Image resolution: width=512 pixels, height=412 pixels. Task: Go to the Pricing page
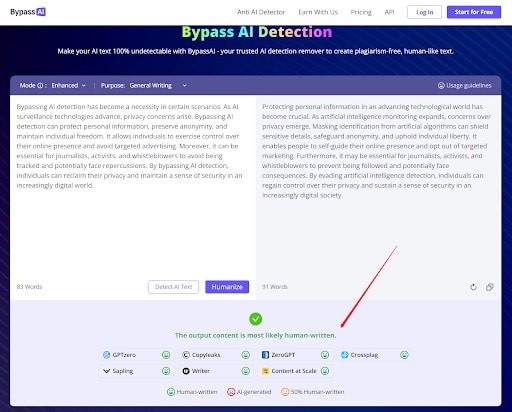(x=361, y=12)
